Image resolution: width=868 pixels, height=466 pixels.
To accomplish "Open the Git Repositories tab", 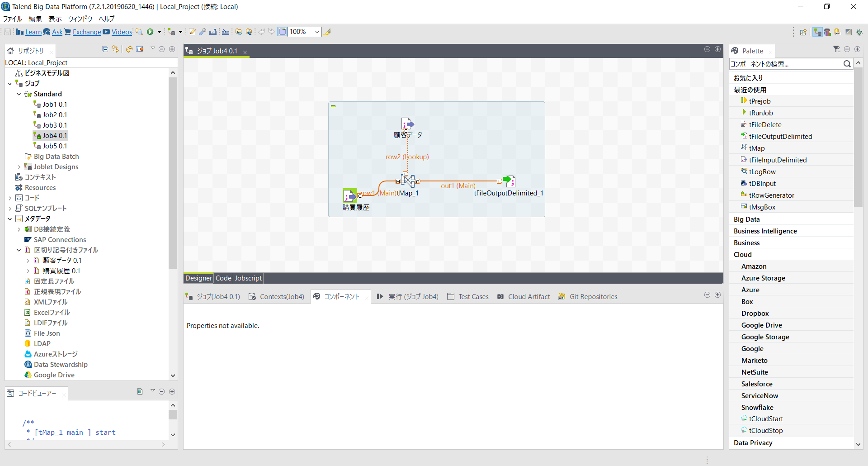I will [x=588, y=297].
